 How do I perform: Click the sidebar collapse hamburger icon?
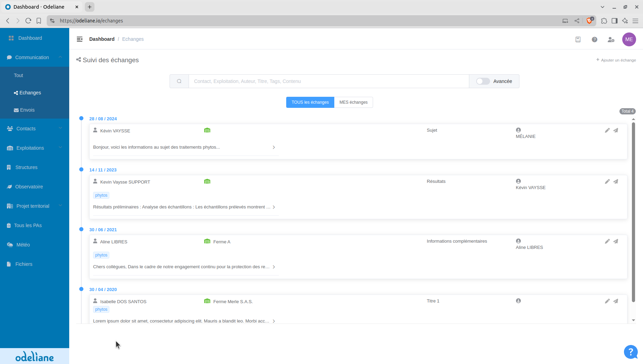click(x=80, y=39)
